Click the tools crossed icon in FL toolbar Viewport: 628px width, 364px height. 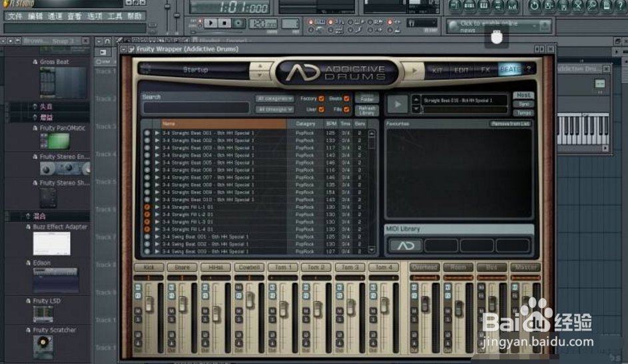577,5
